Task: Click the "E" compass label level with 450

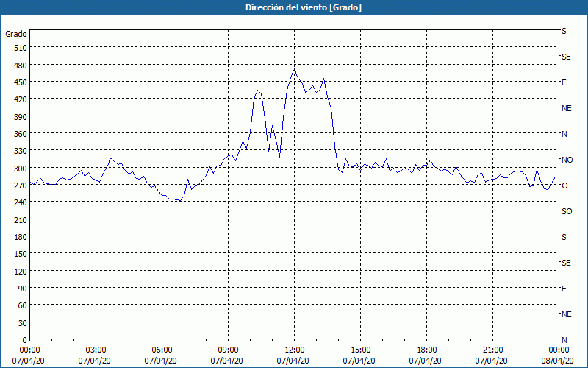Action: point(564,82)
